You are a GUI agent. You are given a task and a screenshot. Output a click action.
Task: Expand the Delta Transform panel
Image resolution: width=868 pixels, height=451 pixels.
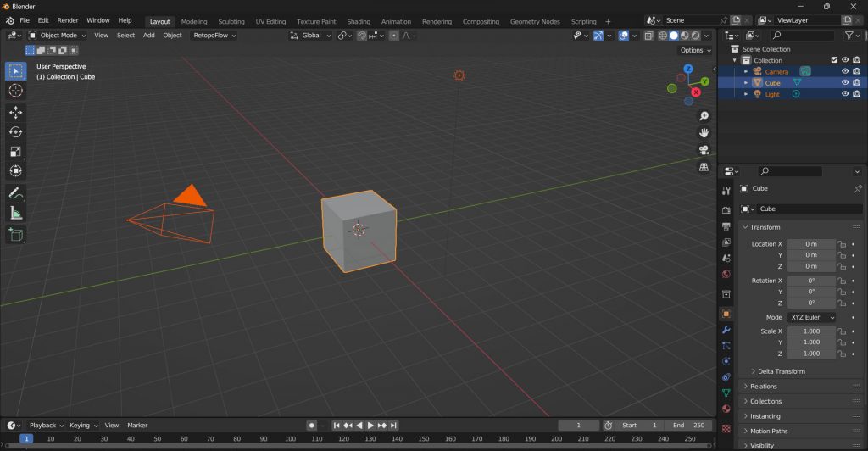click(x=781, y=371)
